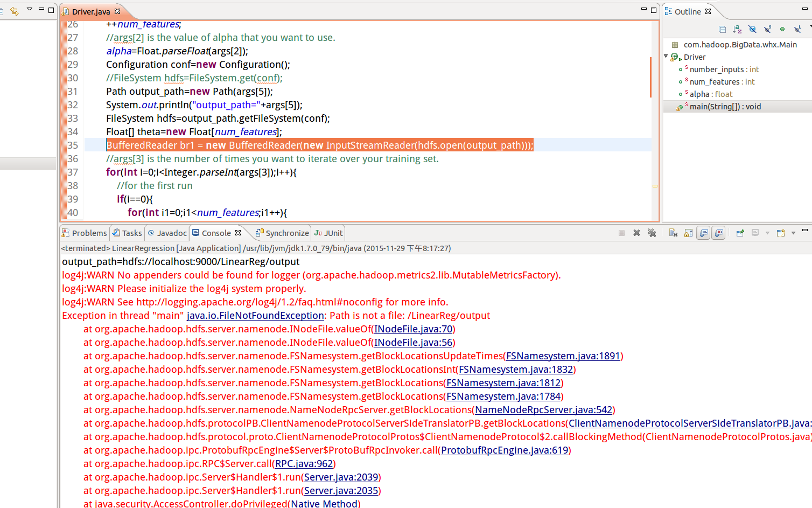Click the output_path=hdfs://localhost:9000 console line

click(181, 262)
